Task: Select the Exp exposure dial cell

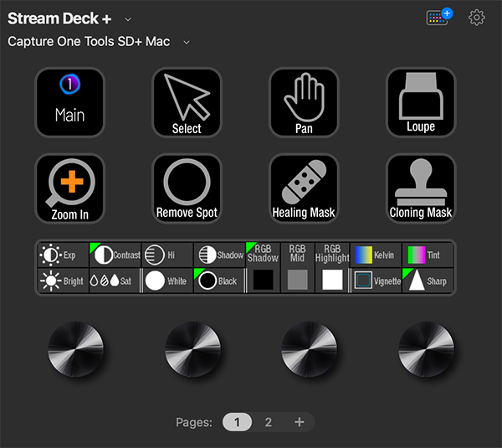Action: (63, 255)
